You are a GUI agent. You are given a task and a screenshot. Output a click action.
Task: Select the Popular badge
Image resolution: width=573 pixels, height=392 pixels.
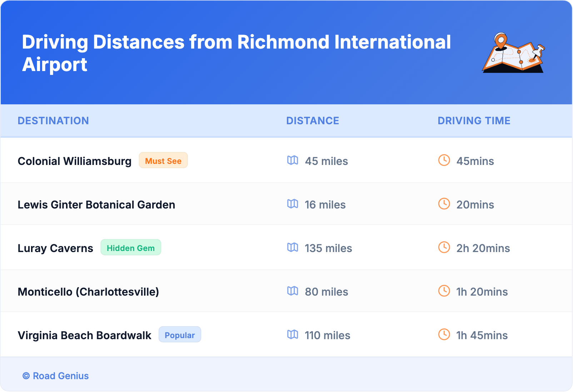pyautogui.click(x=180, y=335)
